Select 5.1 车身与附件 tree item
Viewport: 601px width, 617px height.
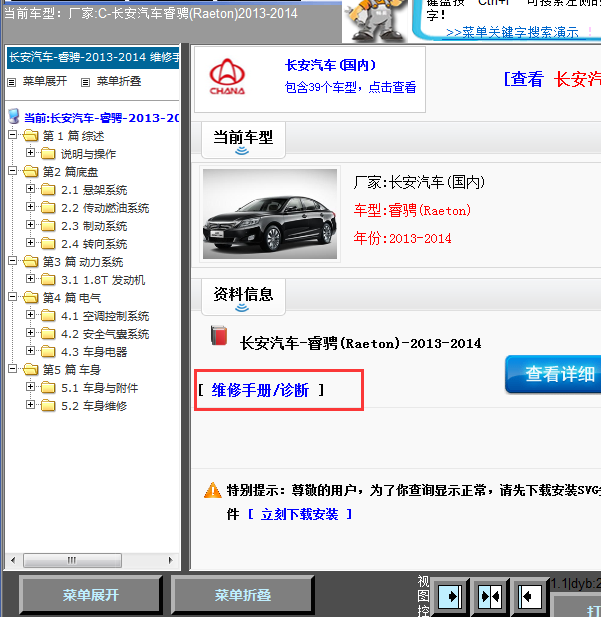(100, 388)
